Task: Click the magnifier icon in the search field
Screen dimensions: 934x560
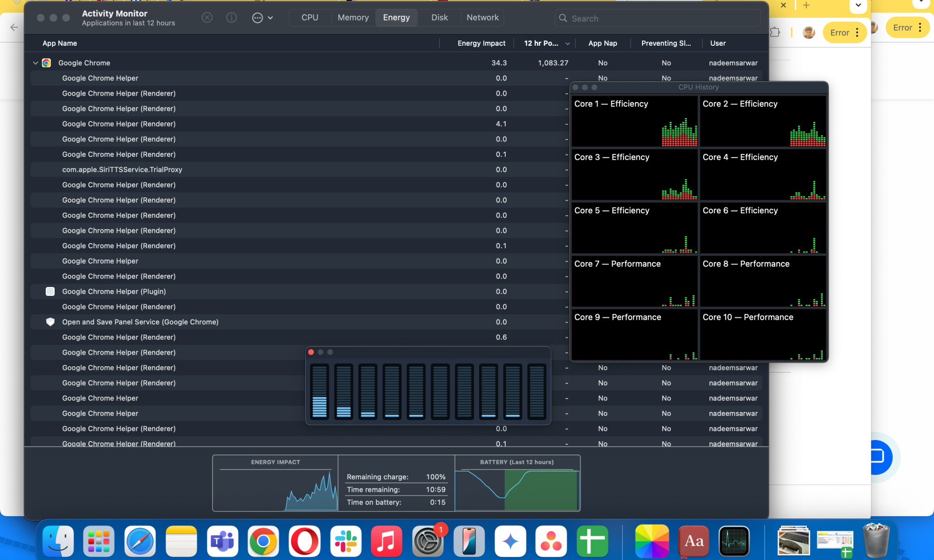Action: (x=563, y=18)
